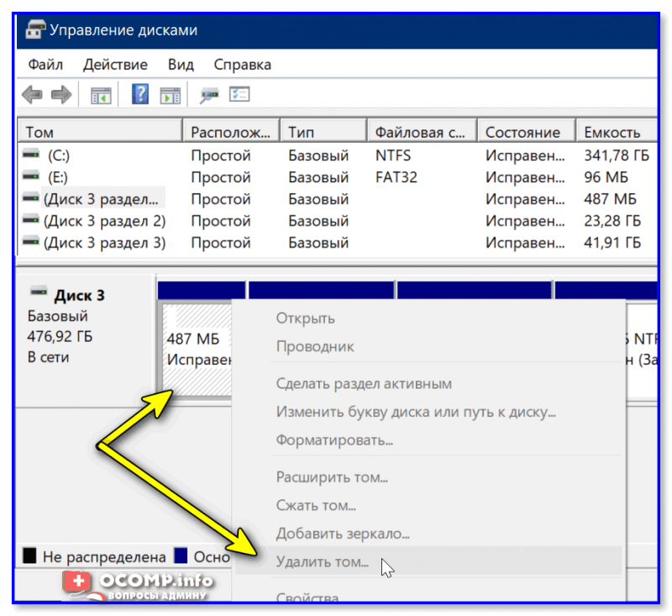Open the Справка menu
The height and width of the screenshot is (616, 672).
click(242, 65)
